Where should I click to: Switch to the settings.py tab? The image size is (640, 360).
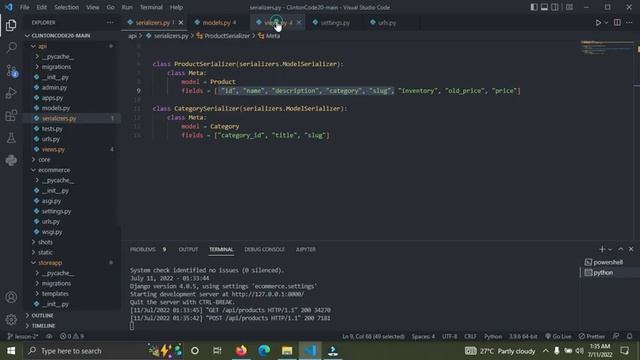click(335, 23)
